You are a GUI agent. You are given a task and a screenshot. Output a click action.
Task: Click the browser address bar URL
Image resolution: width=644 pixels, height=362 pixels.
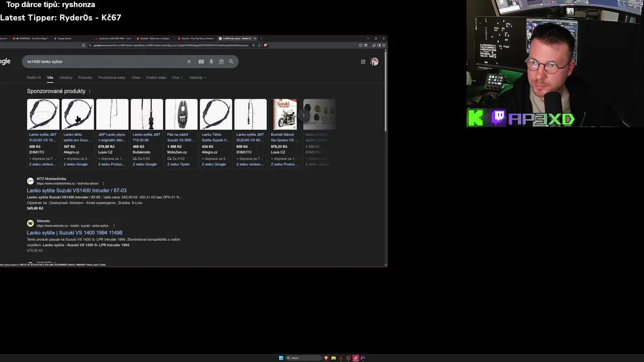(171, 45)
